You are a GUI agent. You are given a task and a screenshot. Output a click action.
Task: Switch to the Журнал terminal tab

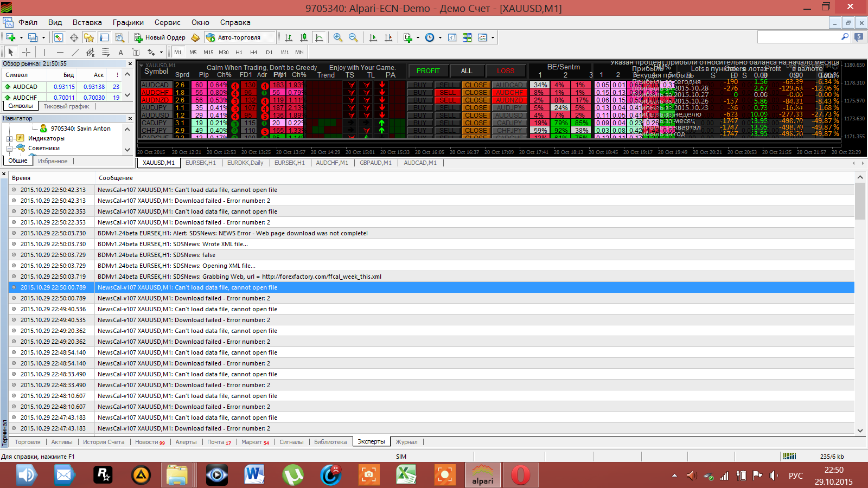tap(406, 442)
